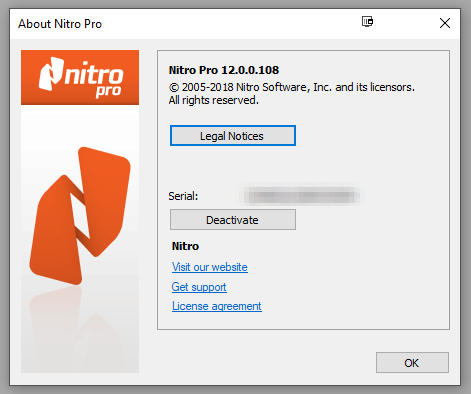
Task: Click the large orange Nitro N emblem
Action: 80,216
